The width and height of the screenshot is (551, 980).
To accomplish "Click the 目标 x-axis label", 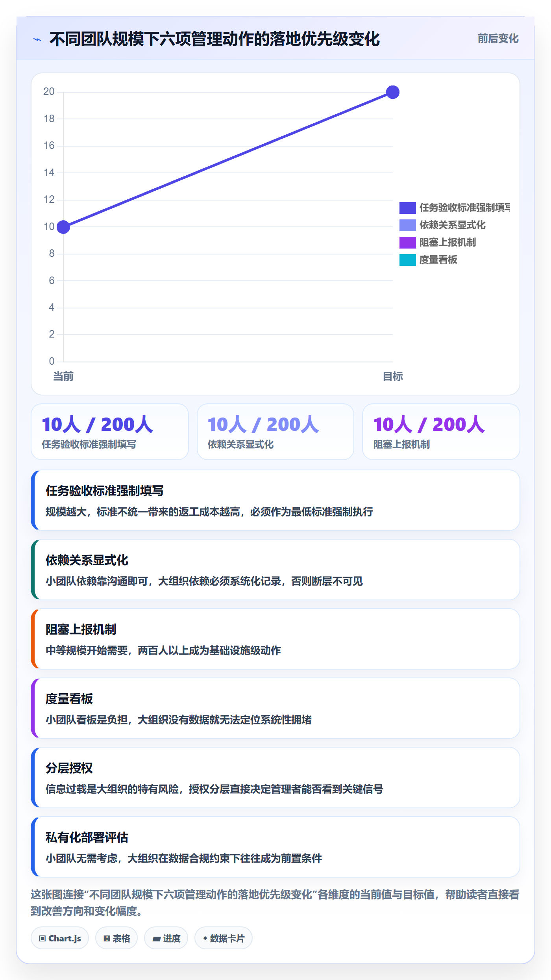I will point(393,377).
